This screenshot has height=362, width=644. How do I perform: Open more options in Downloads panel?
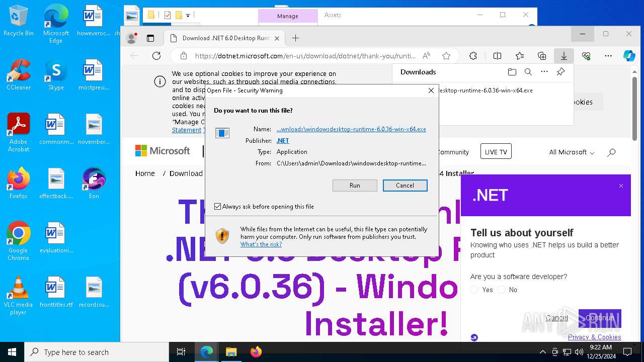544,72
